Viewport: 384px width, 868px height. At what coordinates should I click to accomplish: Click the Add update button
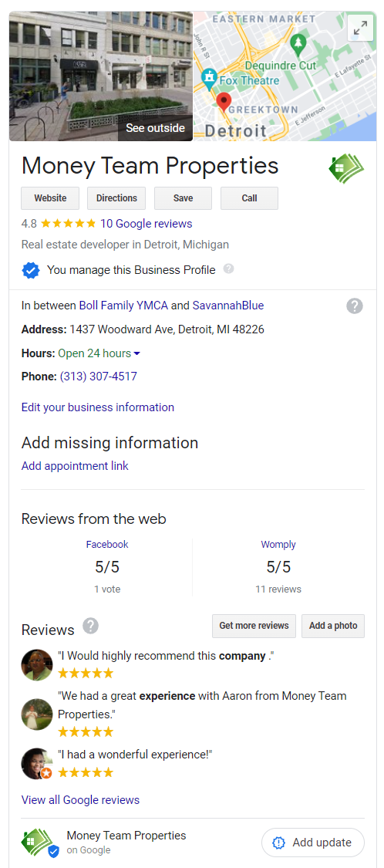(313, 843)
